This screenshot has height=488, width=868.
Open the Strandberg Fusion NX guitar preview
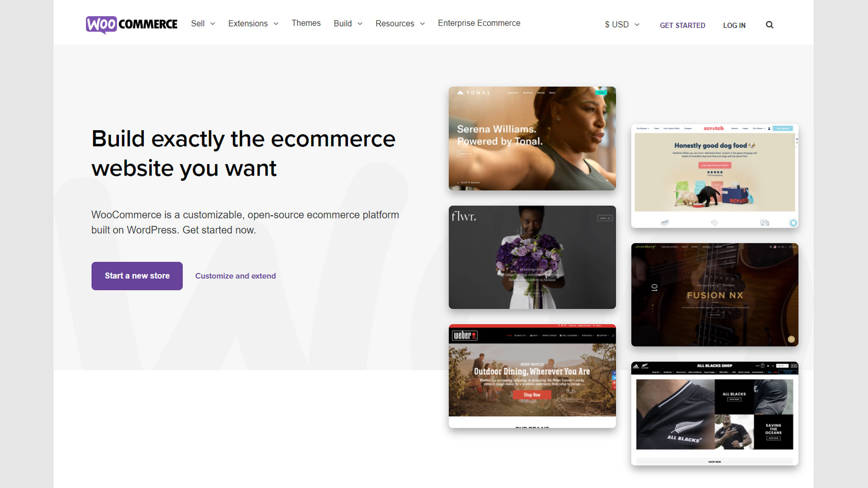714,295
